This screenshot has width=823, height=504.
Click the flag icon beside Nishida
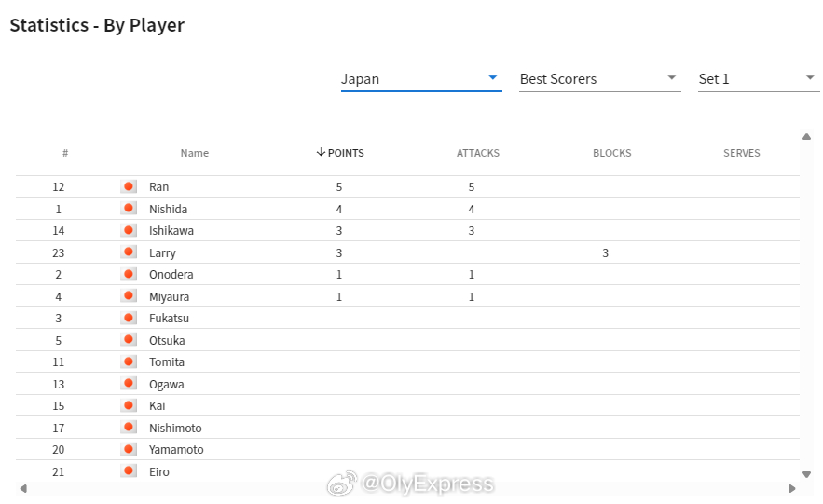(x=129, y=208)
